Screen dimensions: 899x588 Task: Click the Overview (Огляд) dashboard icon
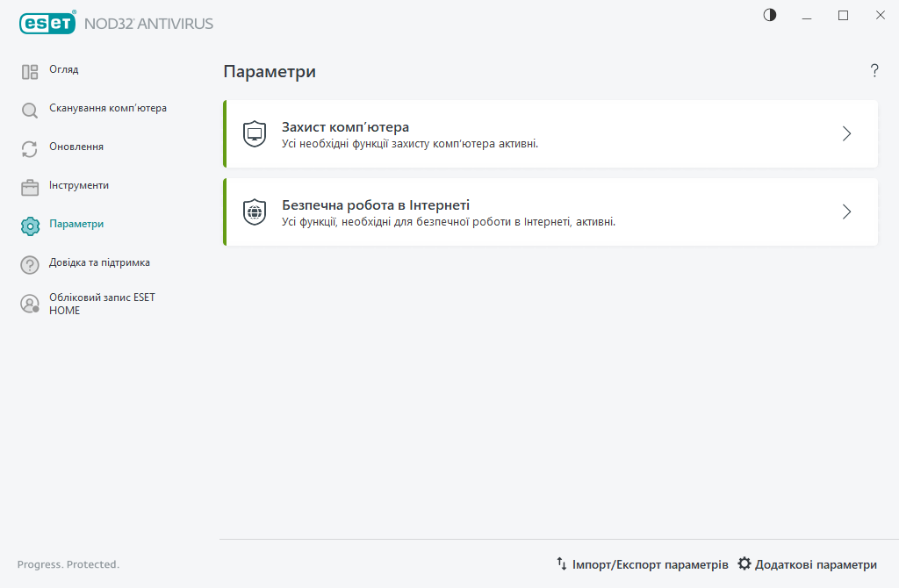pos(30,72)
